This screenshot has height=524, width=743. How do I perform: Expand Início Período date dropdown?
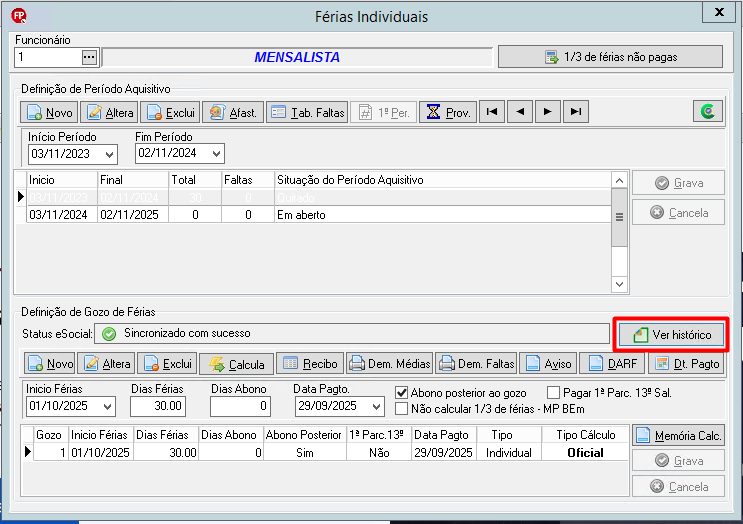tap(109, 154)
